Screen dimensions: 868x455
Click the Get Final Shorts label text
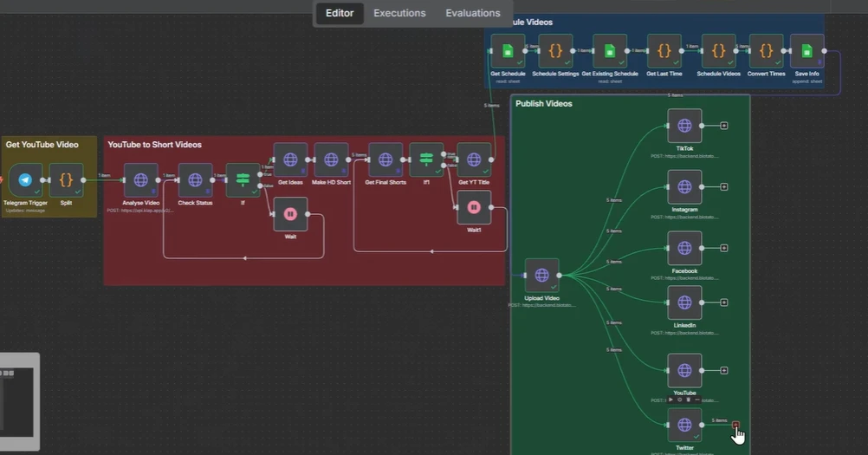pos(385,182)
